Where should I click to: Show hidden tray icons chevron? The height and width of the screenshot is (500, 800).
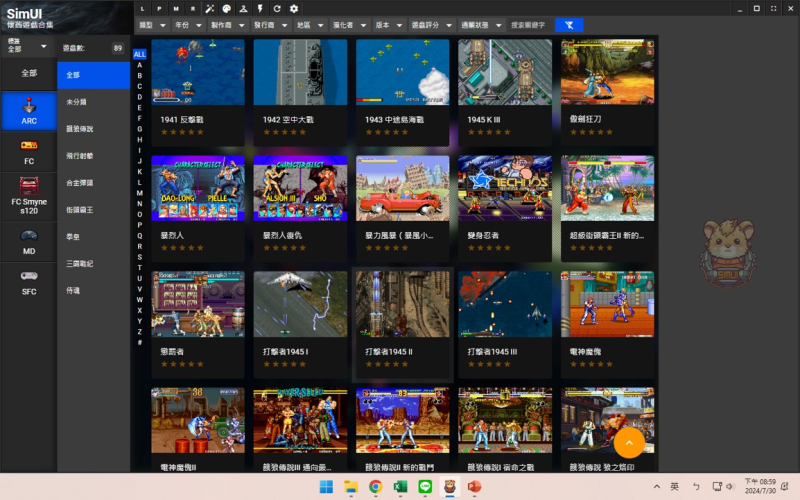coord(657,487)
